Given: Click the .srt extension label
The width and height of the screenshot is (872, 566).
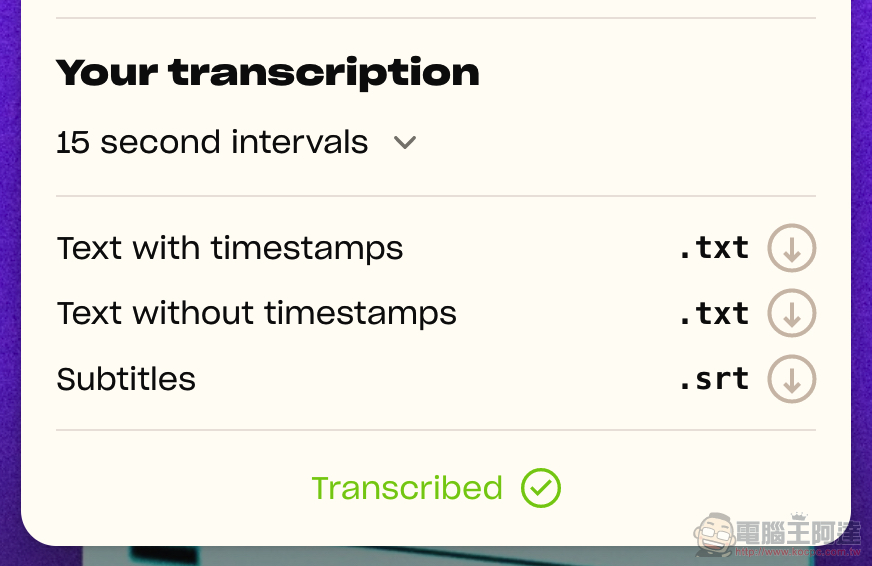Looking at the screenshot, I should click(x=713, y=379).
